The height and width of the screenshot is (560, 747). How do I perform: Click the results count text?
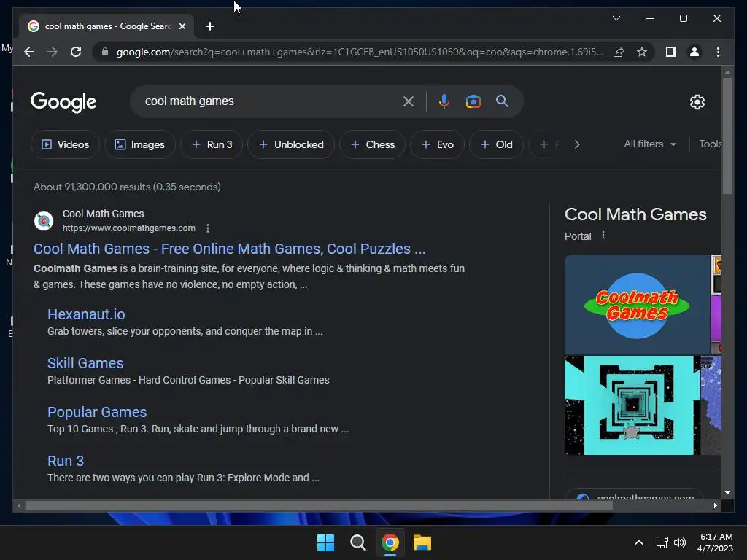point(127,187)
